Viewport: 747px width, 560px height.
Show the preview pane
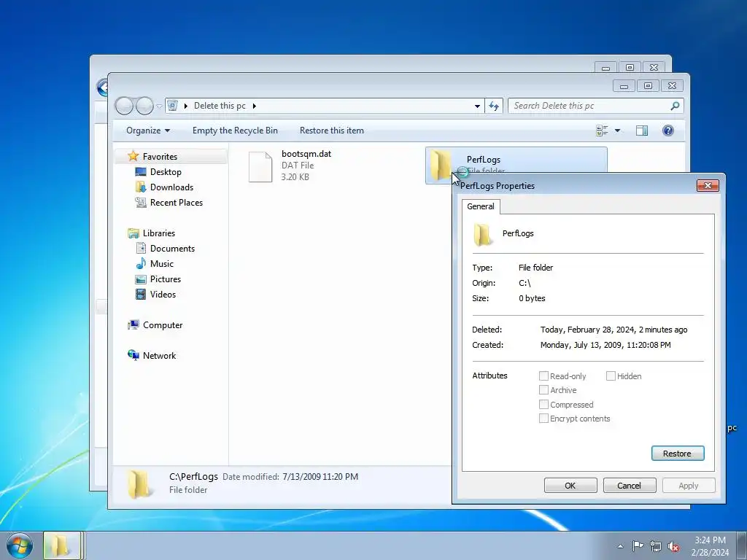642,131
